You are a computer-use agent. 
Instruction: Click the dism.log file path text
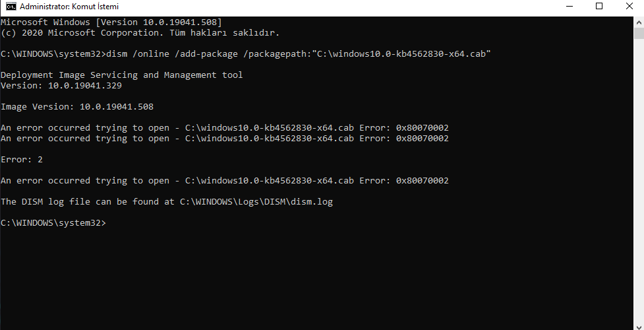click(256, 202)
